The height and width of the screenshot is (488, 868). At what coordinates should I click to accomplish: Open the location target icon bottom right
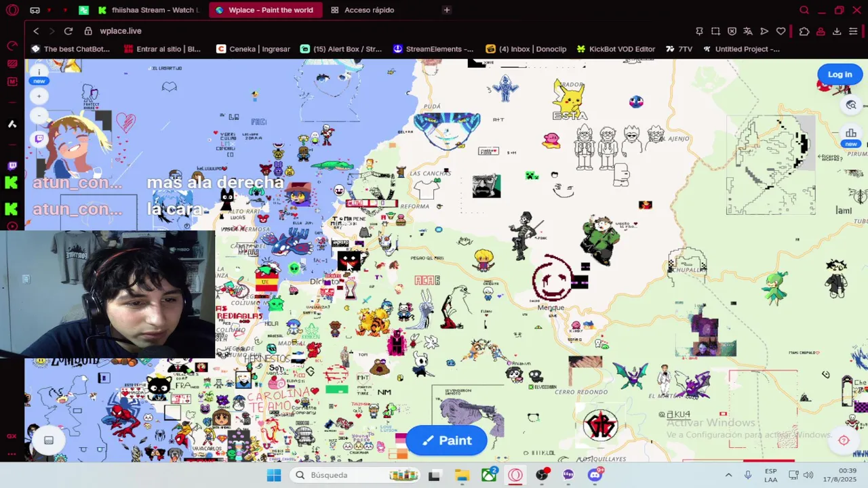click(844, 441)
